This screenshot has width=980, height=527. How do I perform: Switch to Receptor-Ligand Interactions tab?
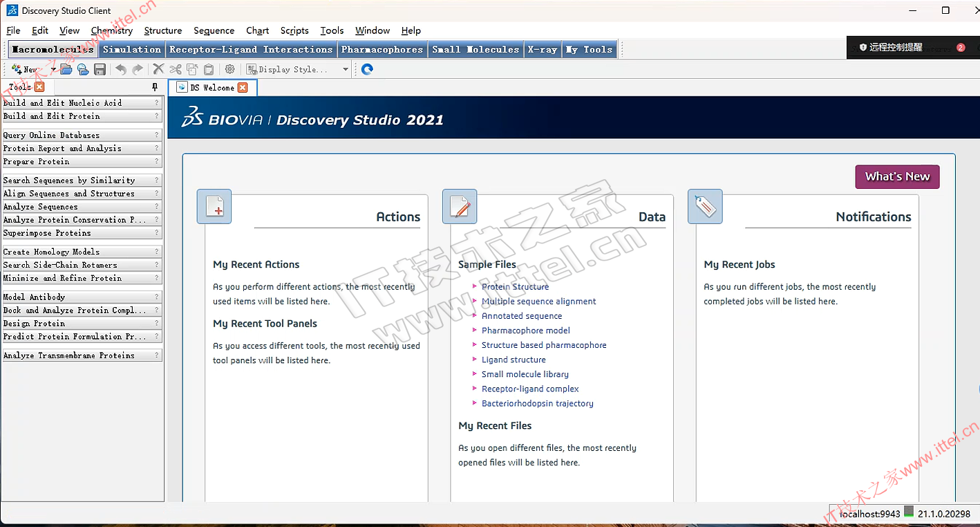[x=251, y=50]
